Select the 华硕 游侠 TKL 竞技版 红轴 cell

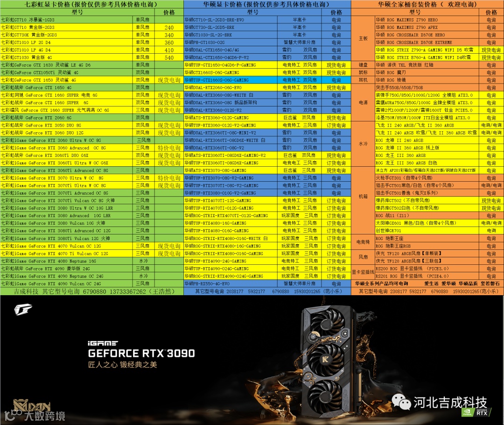point(427,65)
